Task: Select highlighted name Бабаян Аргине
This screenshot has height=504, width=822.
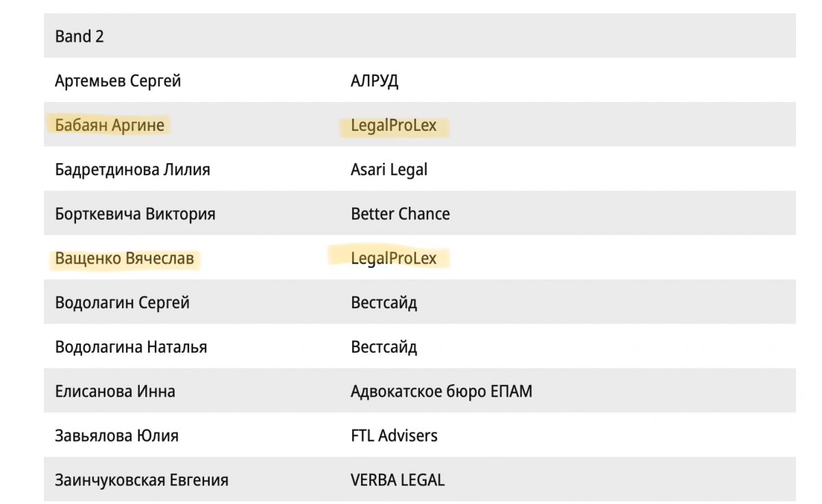Action: tap(110, 125)
